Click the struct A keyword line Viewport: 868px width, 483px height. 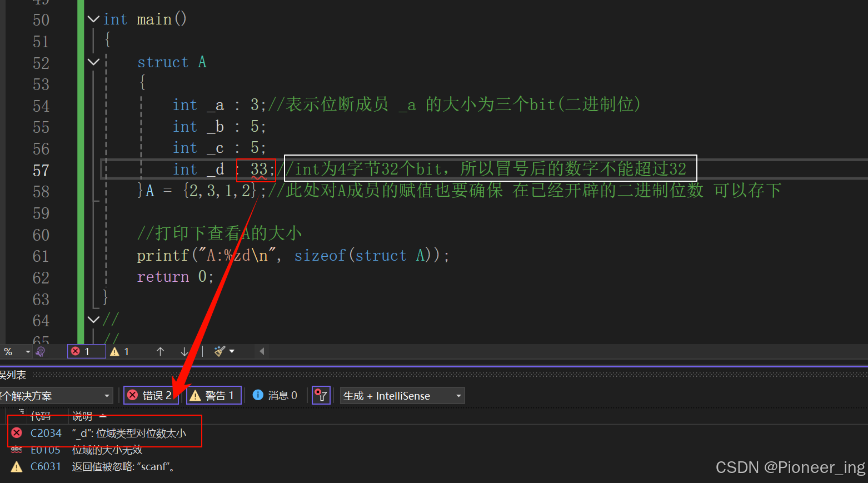[172, 62]
